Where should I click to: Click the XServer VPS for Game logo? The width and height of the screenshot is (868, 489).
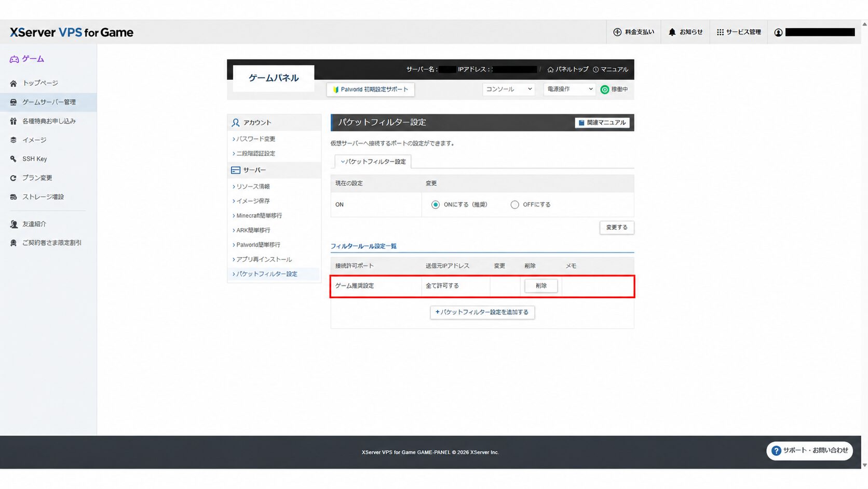[72, 32]
